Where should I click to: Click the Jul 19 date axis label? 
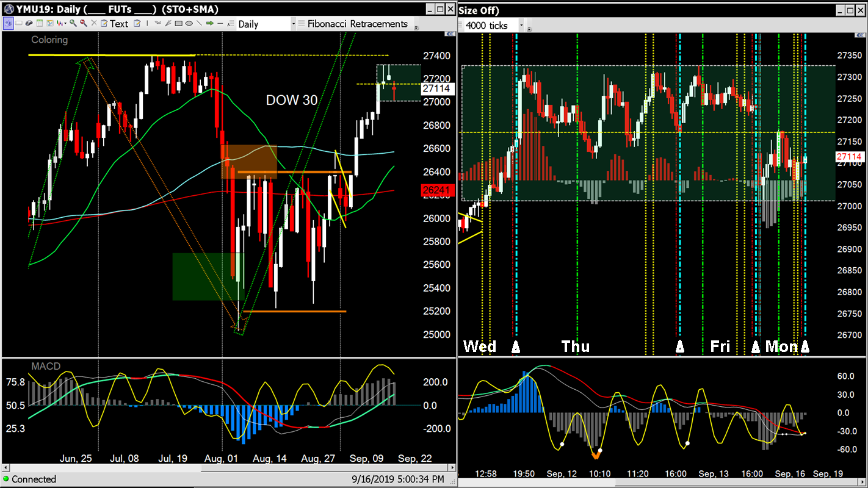(x=173, y=457)
